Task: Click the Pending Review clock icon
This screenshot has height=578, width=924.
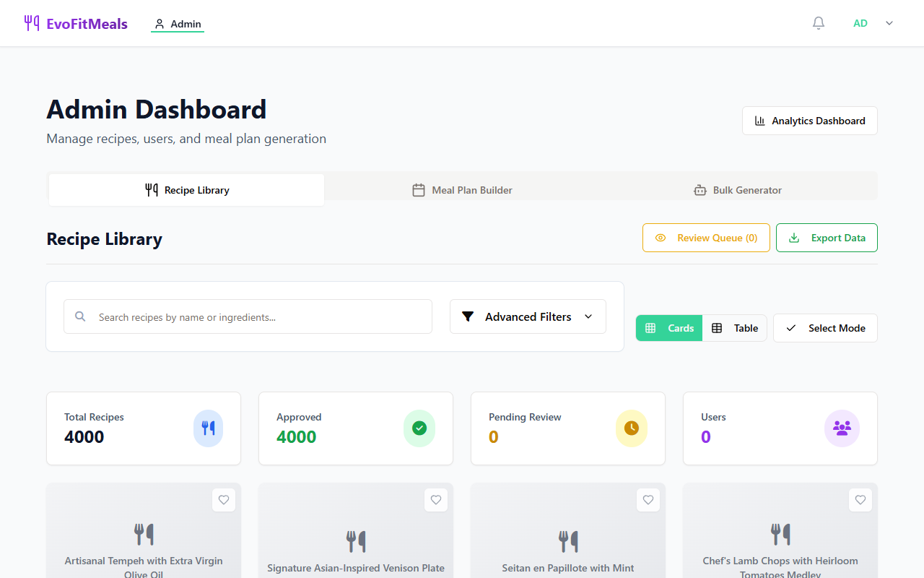Action: tap(631, 428)
